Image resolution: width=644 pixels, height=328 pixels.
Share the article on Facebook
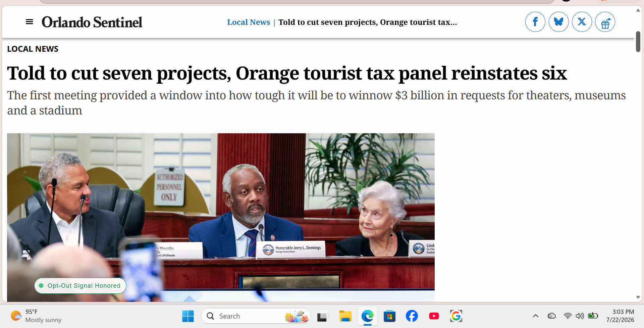pyautogui.click(x=535, y=22)
